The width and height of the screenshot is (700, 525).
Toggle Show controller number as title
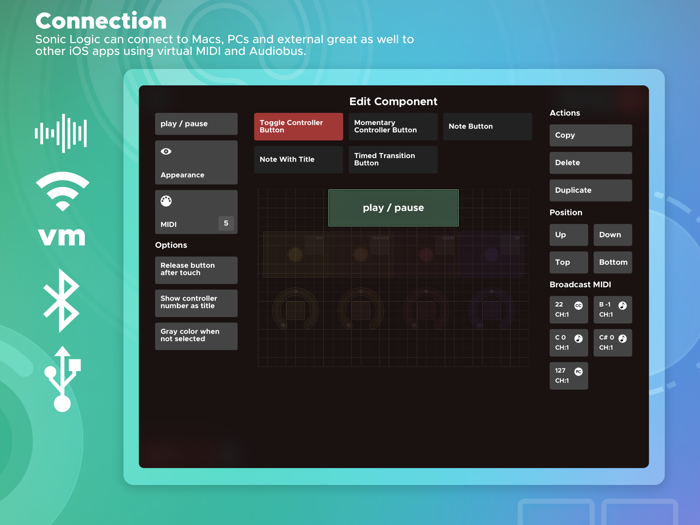(196, 302)
